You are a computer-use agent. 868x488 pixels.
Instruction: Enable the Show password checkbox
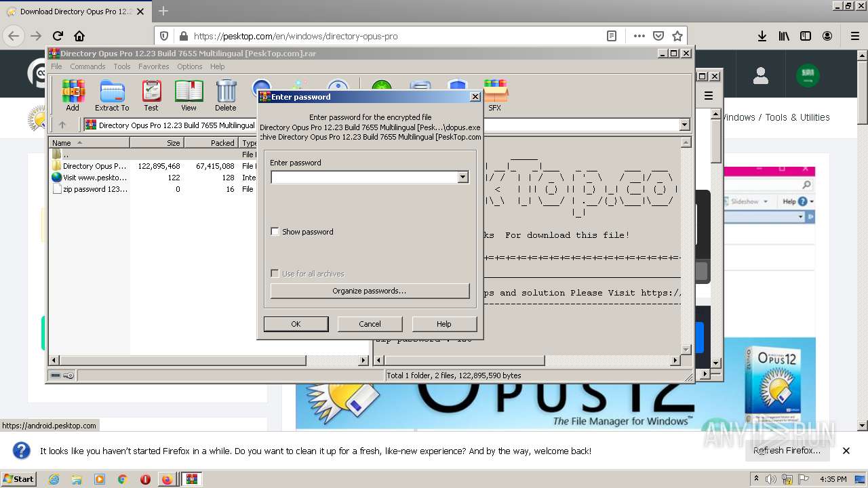click(275, 232)
